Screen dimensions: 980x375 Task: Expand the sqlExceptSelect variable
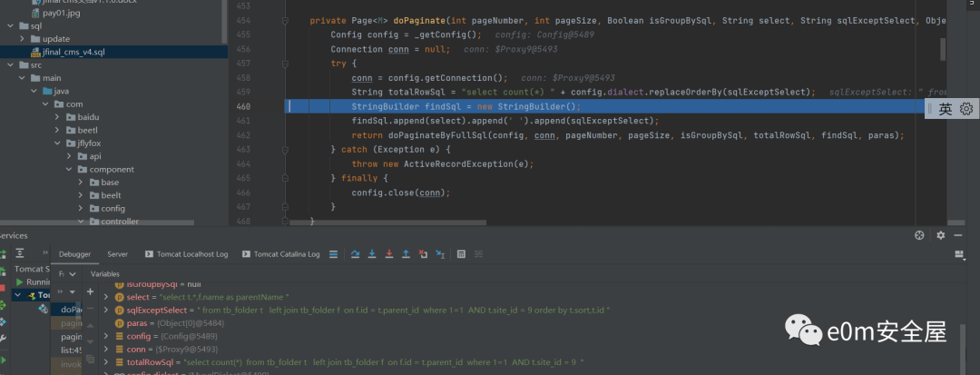(106, 310)
